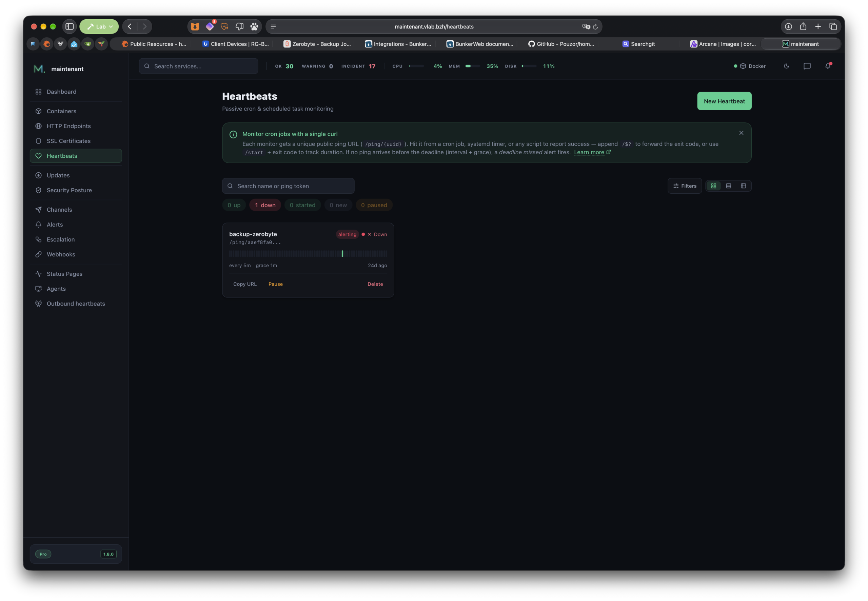Click the Alerts bell sidebar icon
868x601 pixels.
coord(38,225)
